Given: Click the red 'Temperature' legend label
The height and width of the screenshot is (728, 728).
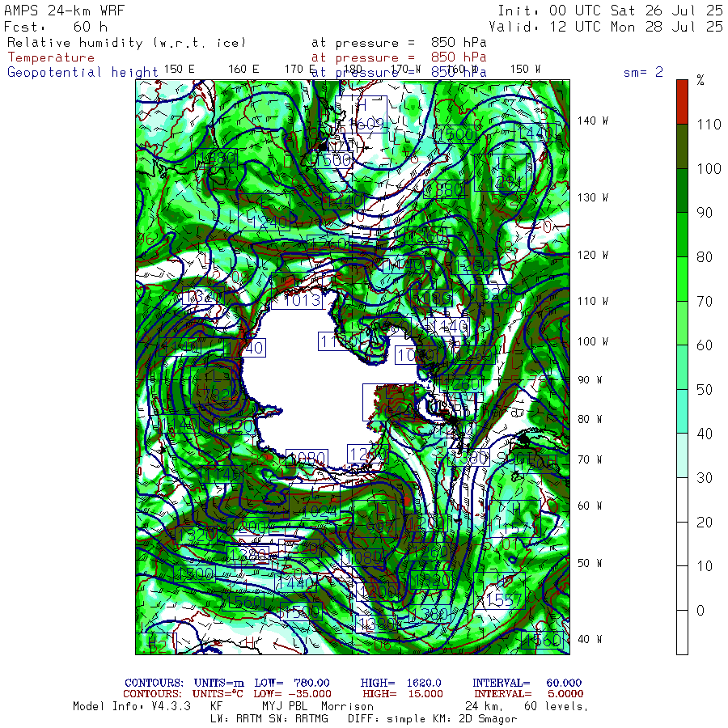Looking at the screenshot, I should click(x=51, y=57).
